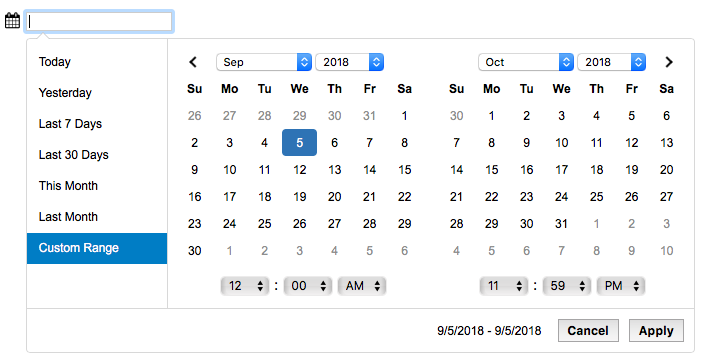Viewport: 707px width, 364px height.
Task: Switch the PM period selector
Action: tap(621, 286)
